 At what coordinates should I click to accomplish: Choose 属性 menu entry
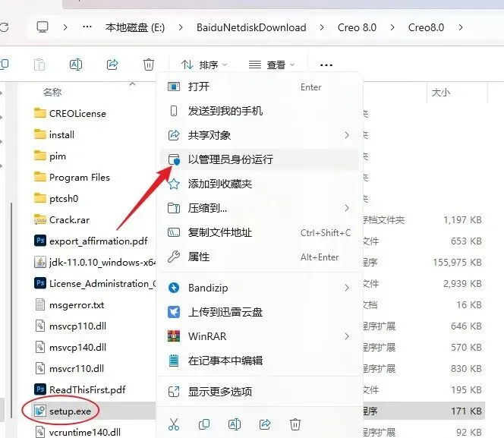pyautogui.click(x=260, y=257)
